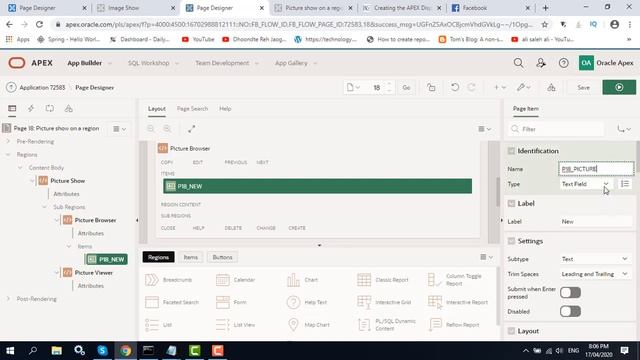The image size is (640, 360).
Task: Click the property Filter search field
Action: [556, 129]
